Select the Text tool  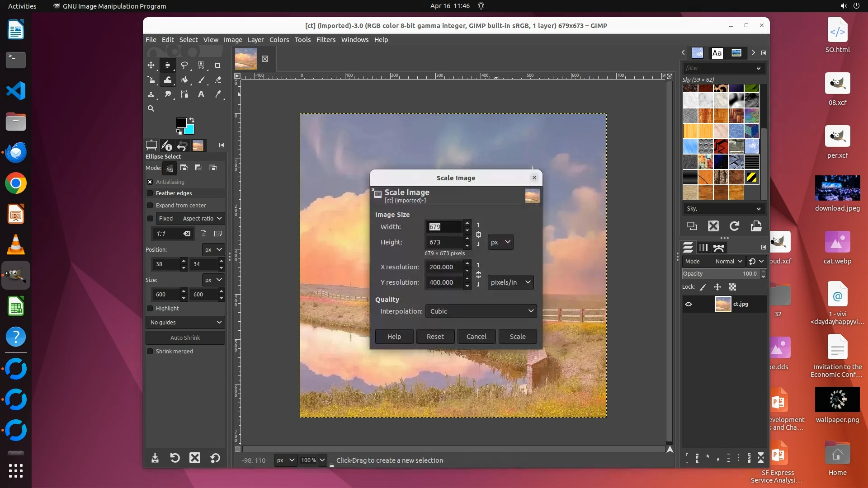coord(201,94)
